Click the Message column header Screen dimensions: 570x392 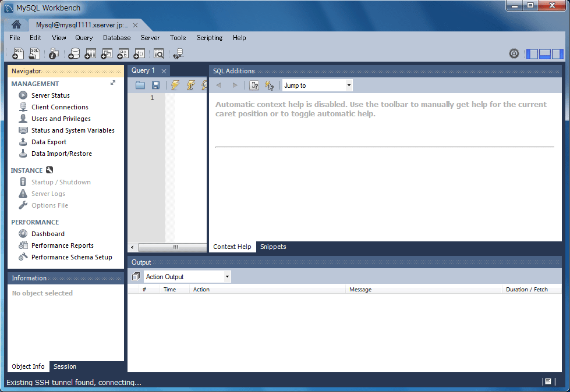click(423, 289)
